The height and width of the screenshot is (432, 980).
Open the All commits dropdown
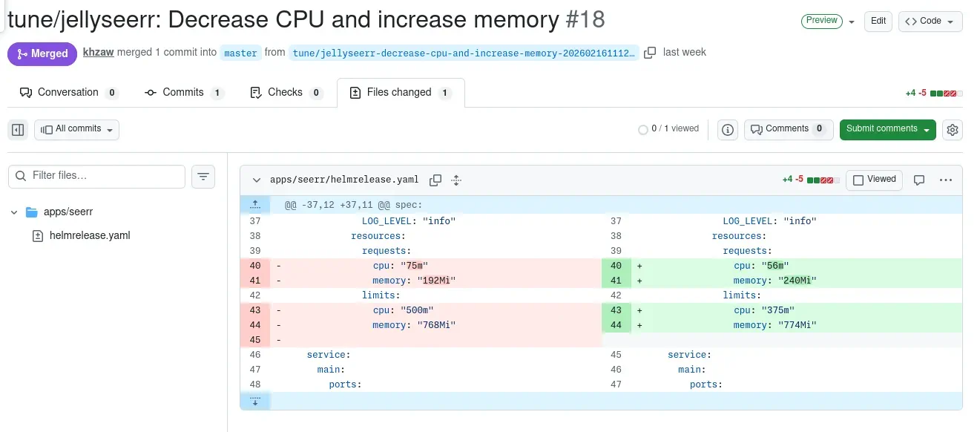(x=76, y=129)
